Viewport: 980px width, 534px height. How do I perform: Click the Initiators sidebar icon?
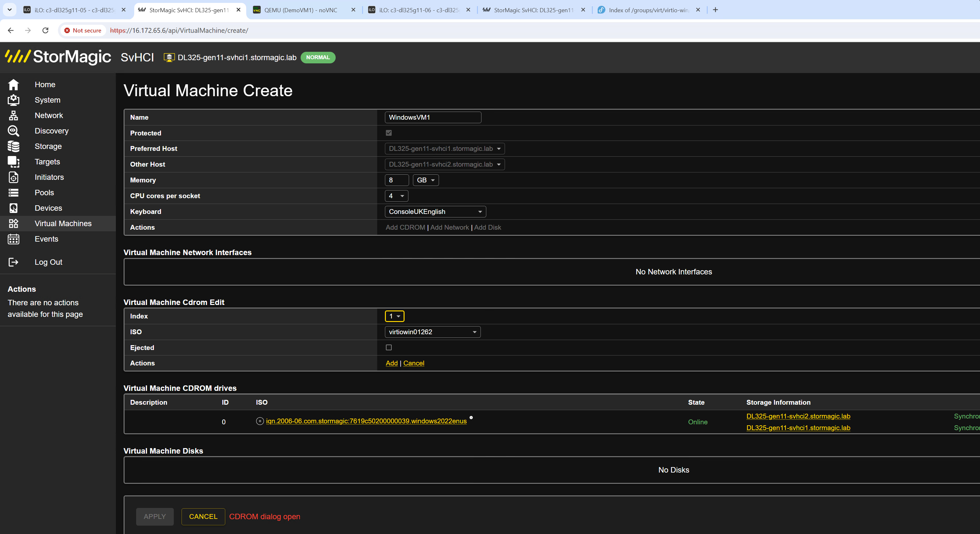pos(13,177)
